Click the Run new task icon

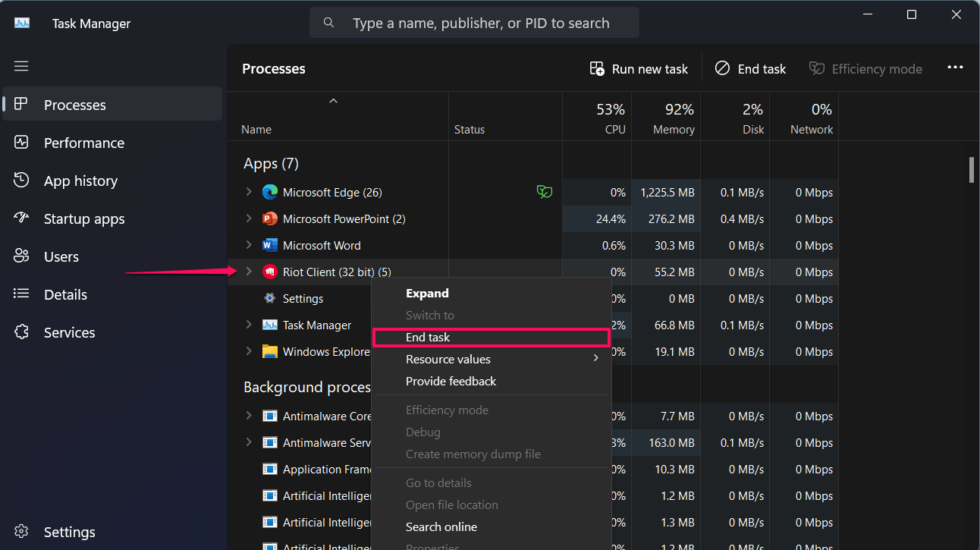click(x=597, y=68)
